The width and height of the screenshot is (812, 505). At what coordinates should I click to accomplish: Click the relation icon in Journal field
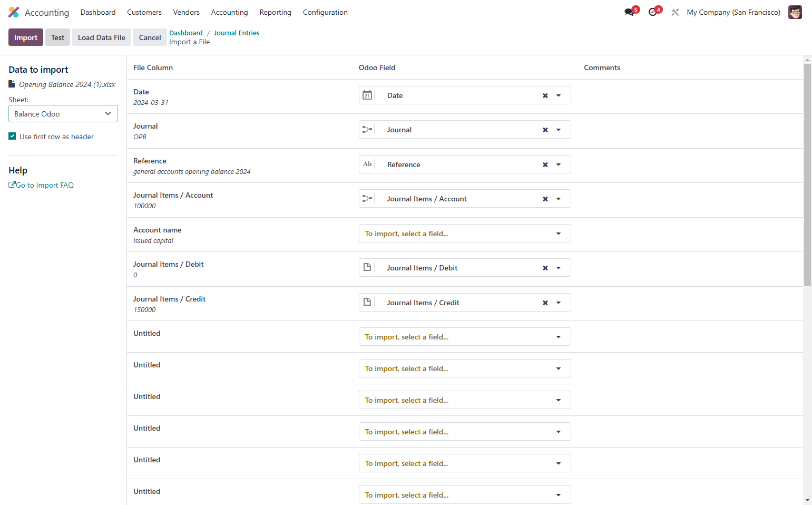[x=367, y=129]
